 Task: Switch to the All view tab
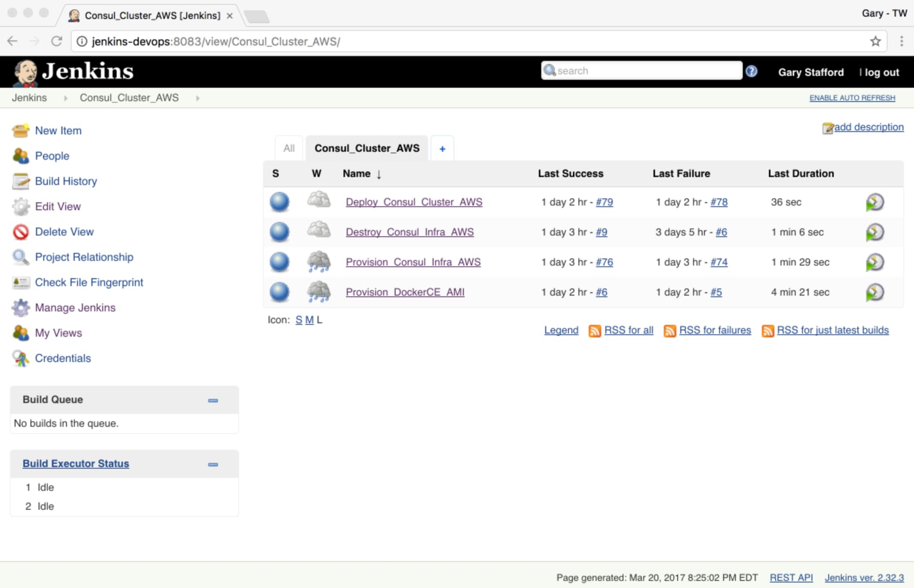tap(289, 148)
